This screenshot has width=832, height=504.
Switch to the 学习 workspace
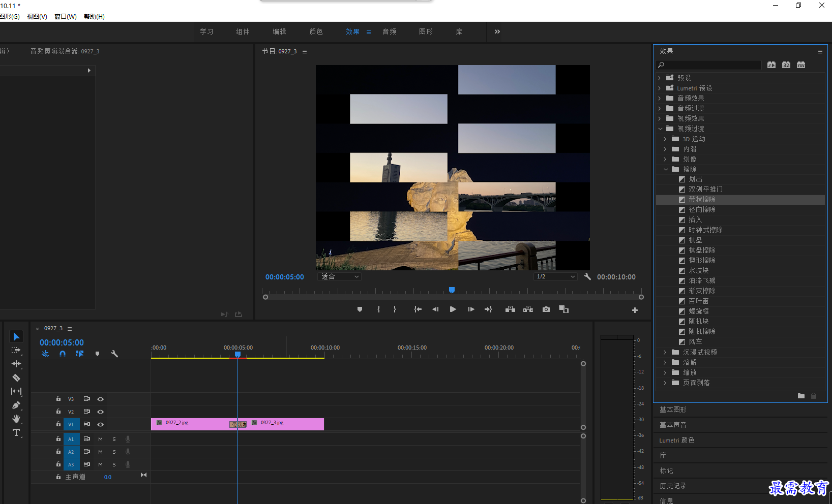pyautogui.click(x=206, y=31)
